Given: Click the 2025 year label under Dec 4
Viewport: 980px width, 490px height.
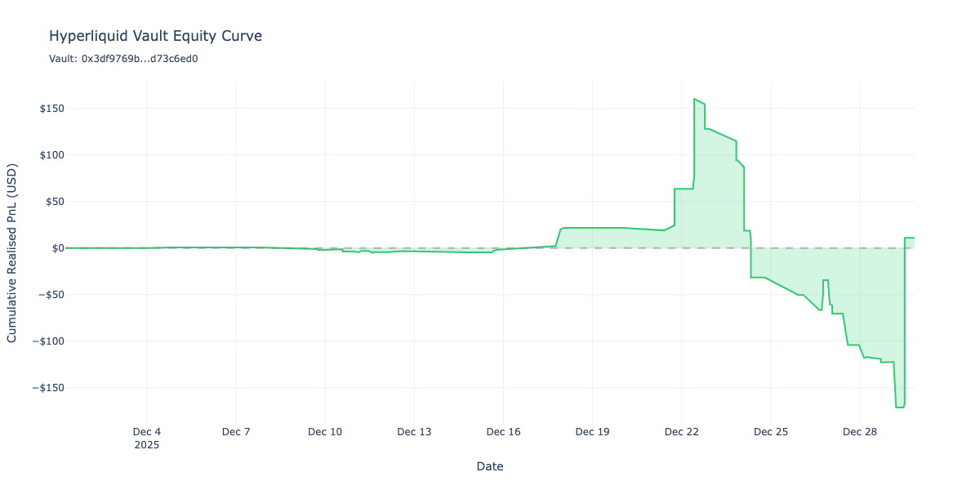Looking at the screenshot, I should point(147,446).
